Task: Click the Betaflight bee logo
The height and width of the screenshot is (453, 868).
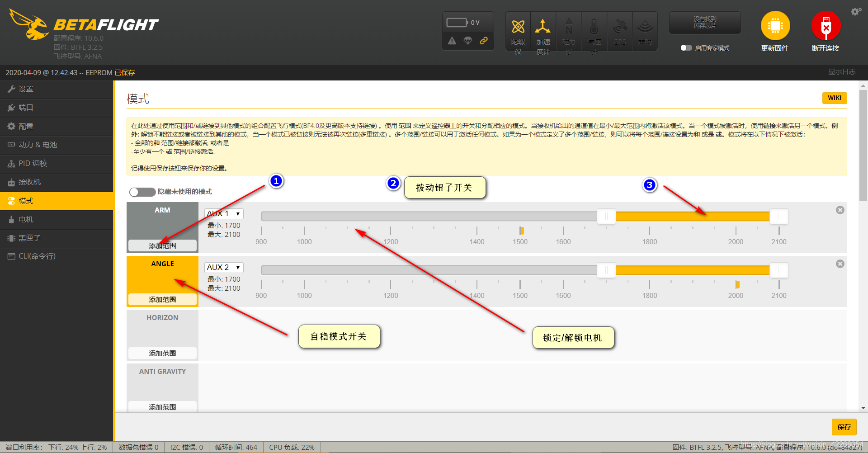Action: 30,25
